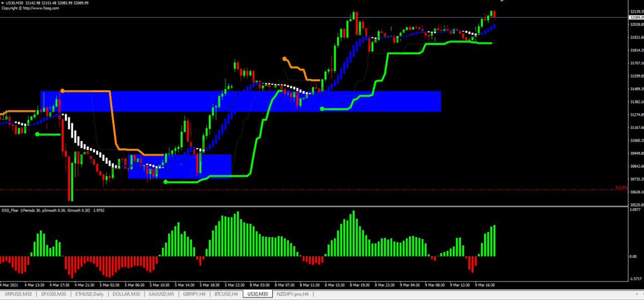
Task: Click the 3.0977 indicator scale value
Action: tap(635, 210)
